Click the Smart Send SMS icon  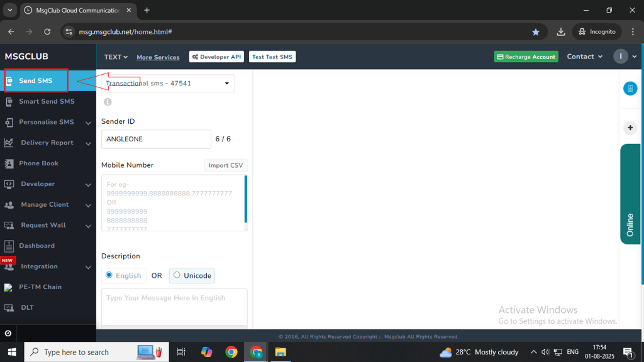[x=9, y=102]
